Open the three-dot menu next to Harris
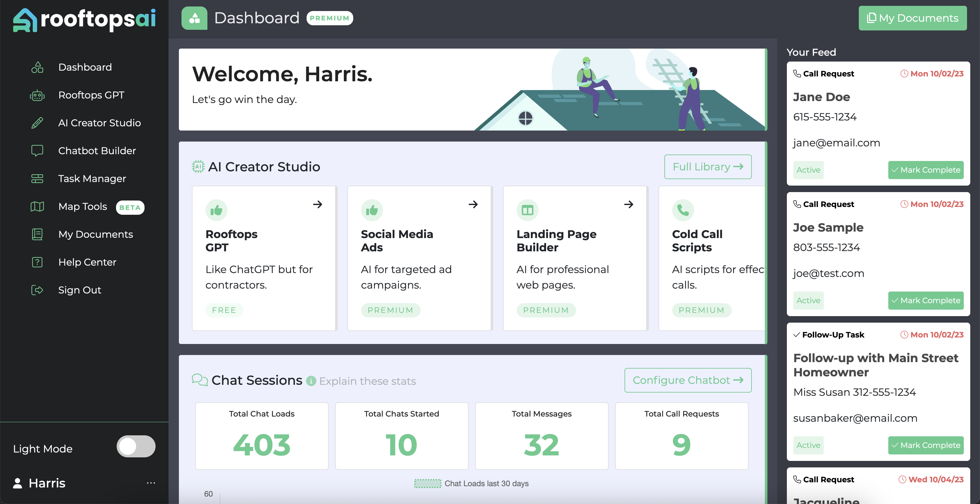 pos(151,483)
